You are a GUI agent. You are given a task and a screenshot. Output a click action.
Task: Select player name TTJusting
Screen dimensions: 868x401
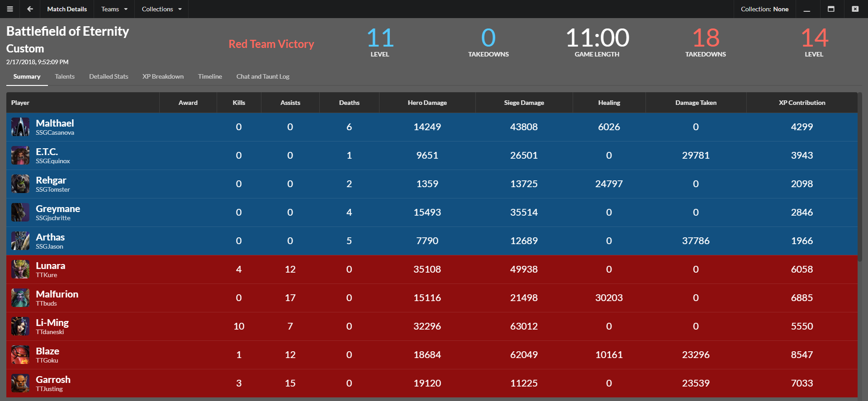(49, 389)
